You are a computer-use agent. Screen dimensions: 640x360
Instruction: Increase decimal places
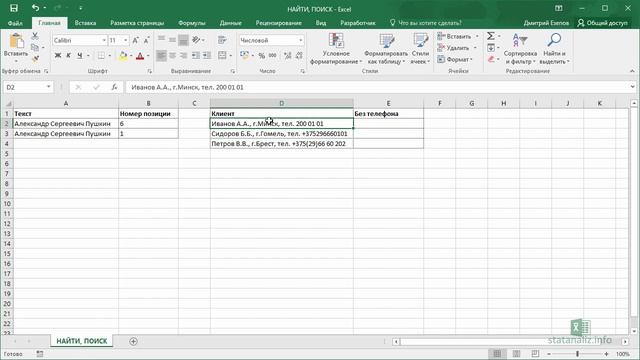coord(287,56)
